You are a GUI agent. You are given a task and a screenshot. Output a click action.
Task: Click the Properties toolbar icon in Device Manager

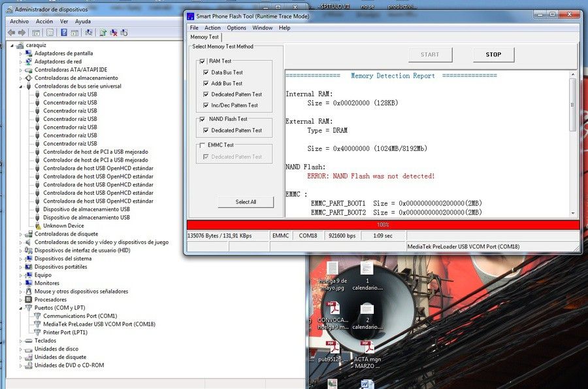click(50, 33)
